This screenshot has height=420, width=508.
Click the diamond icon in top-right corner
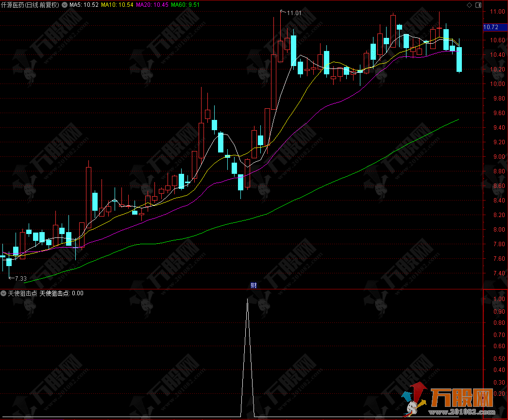469,5
